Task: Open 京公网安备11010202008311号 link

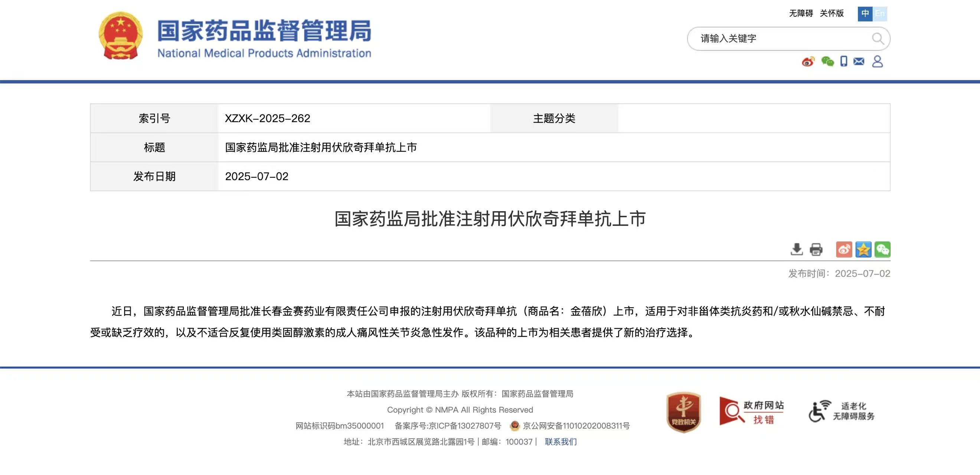Action: (576, 426)
